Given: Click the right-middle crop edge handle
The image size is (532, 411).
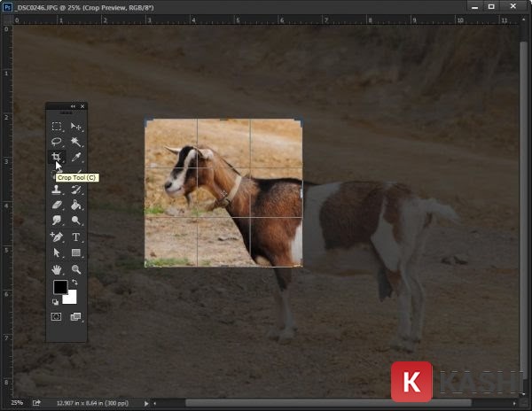Looking at the screenshot, I should 301,193.
